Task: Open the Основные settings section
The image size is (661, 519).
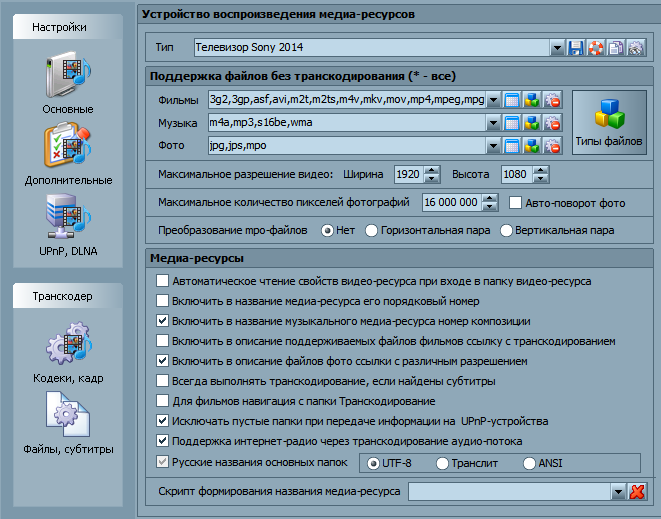Action: click(x=68, y=84)
